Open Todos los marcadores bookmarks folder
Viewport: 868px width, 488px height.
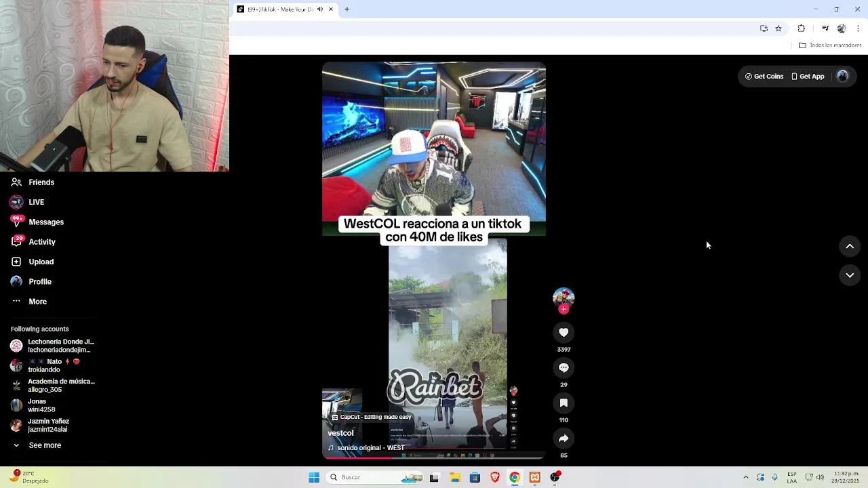point(830,45)
